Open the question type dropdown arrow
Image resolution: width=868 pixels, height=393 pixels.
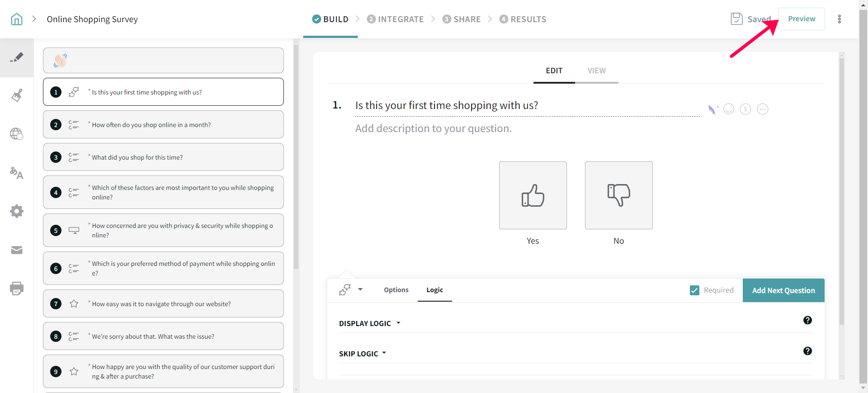click(360, 289)
